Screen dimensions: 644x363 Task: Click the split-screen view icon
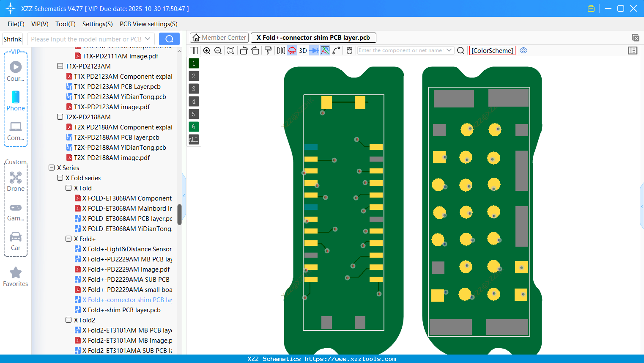click(193, 50)
